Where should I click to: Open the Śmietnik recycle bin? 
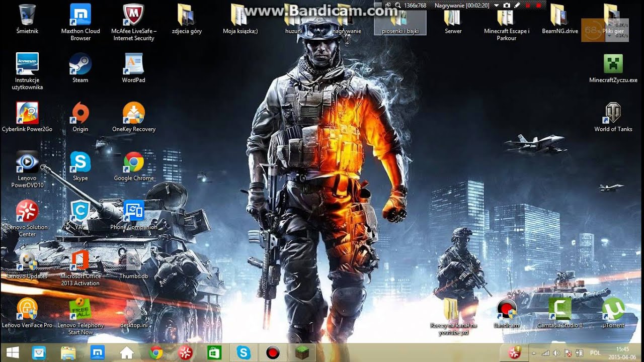(27, 20)
